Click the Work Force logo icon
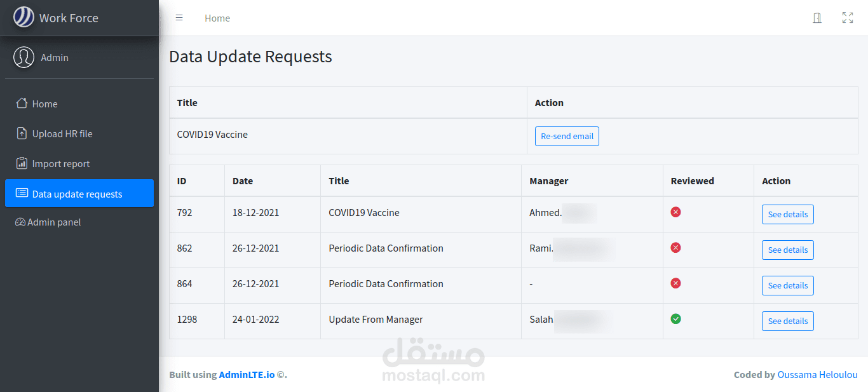The image size is (868, 392). pyautogui.click(x=24, y=17)
